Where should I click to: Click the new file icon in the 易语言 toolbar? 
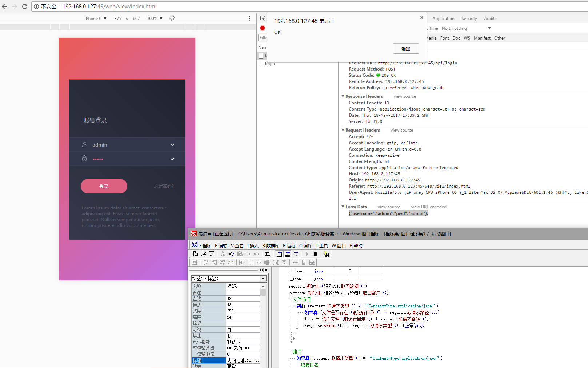(x=196, y=254)
